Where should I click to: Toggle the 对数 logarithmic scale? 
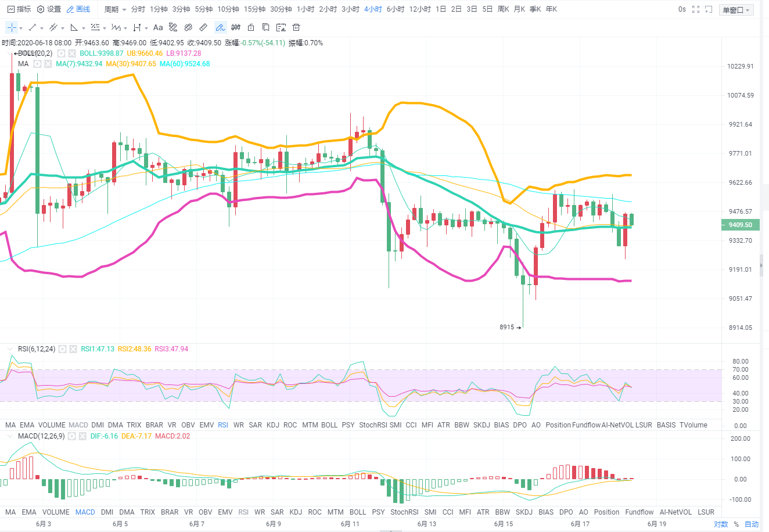721,524
